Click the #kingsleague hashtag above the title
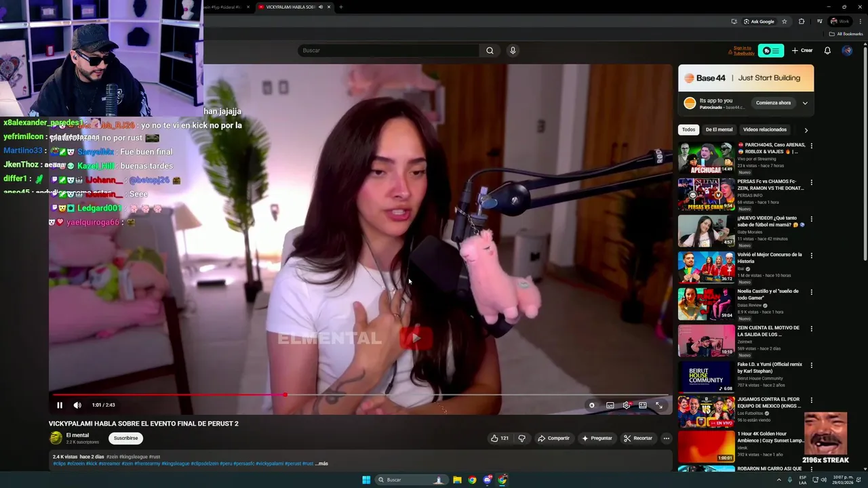Image resolution: width=868 pixels, height=488 pixels. click(x=134, y=457)
